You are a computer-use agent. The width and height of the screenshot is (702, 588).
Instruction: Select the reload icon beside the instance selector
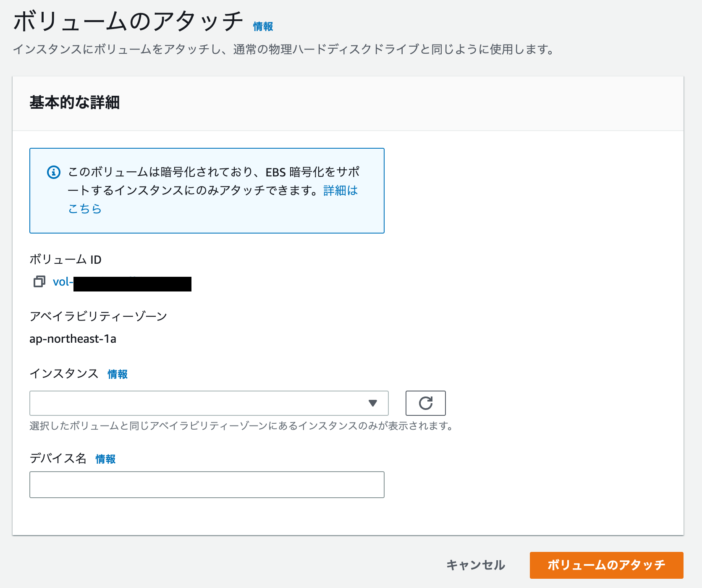pos(425,403)
